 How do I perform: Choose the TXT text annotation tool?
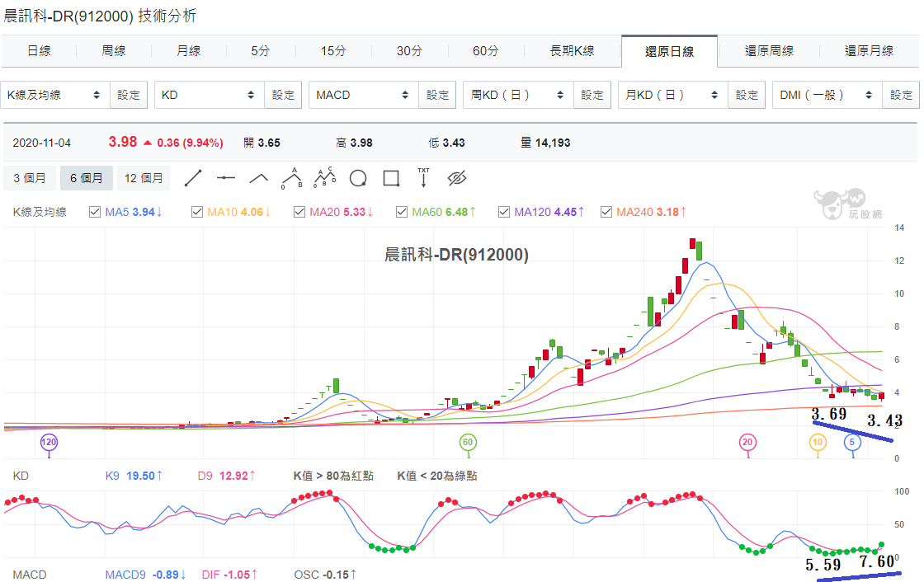[x=424, y=177]
